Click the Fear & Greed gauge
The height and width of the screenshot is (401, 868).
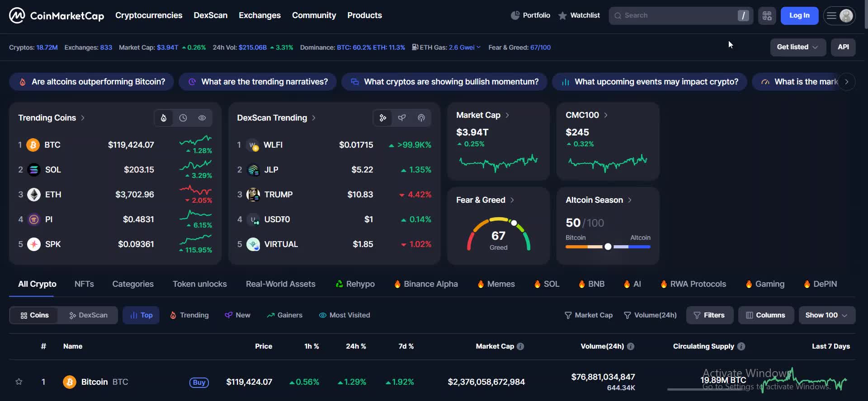499,234
